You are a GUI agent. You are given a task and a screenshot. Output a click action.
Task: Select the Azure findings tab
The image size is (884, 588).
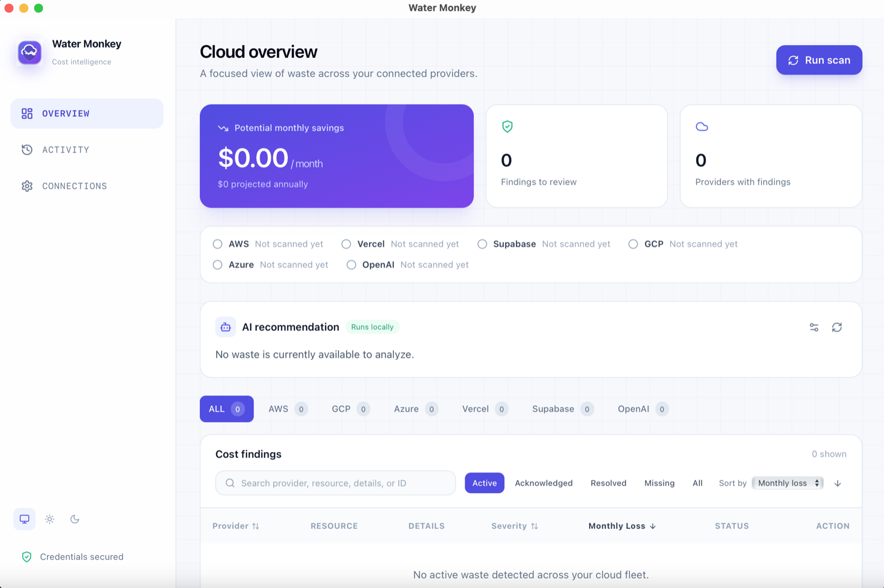[416, 409]
